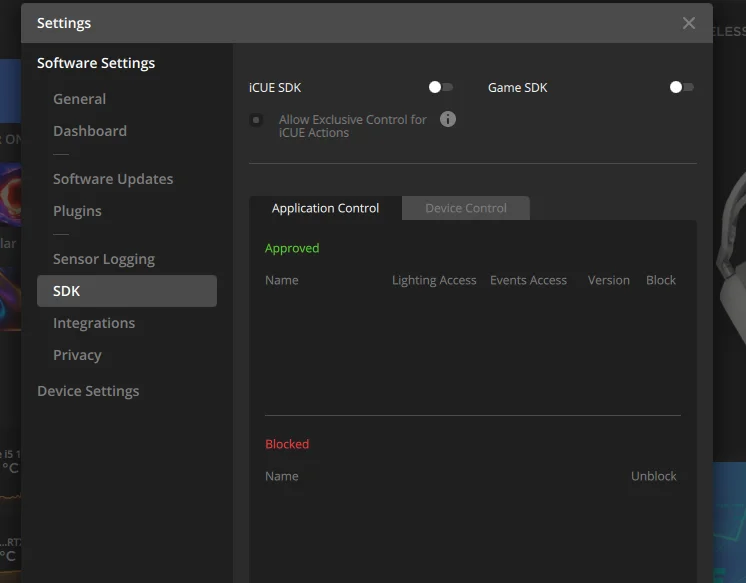Image resolution: width=746 pixels, height=583 pixels.
Task: Expand Device Settings section
Action: pyautogui.click(x=88, y=391)
